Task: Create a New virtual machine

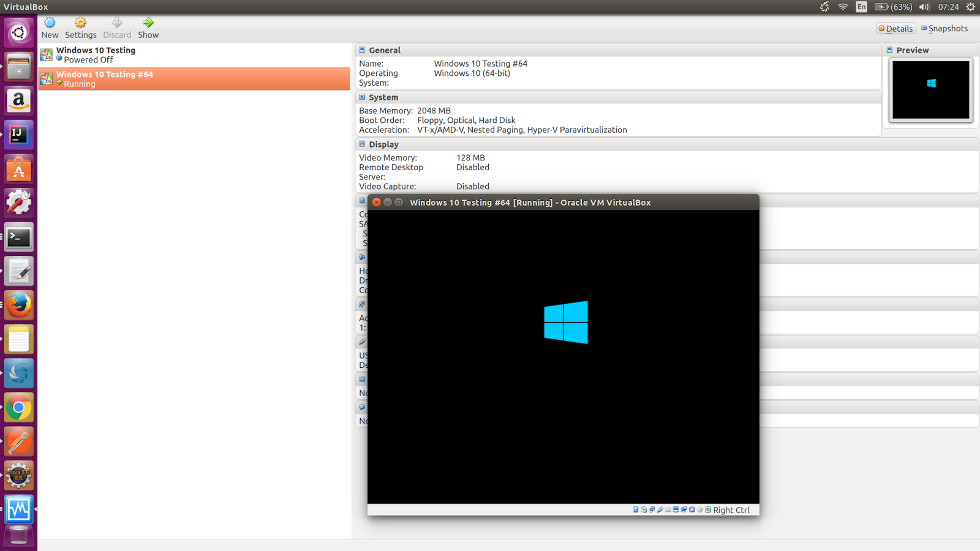Action: point(49,27)
